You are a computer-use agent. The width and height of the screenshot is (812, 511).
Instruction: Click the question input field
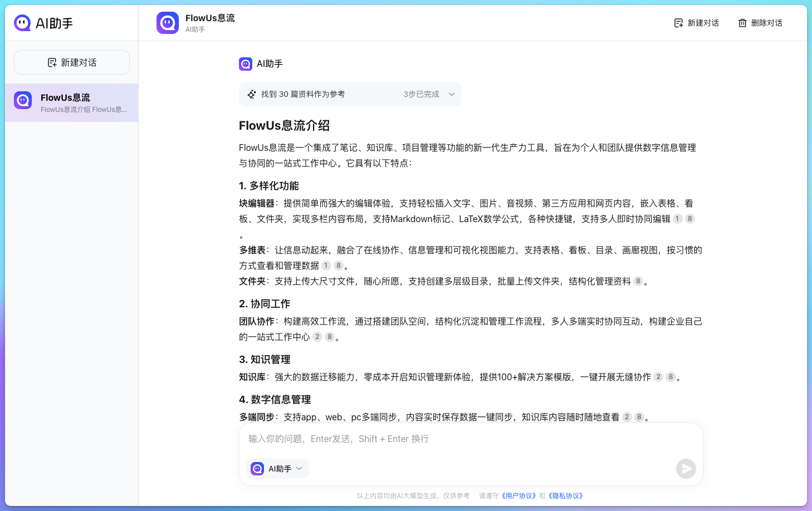click(471, 439)
